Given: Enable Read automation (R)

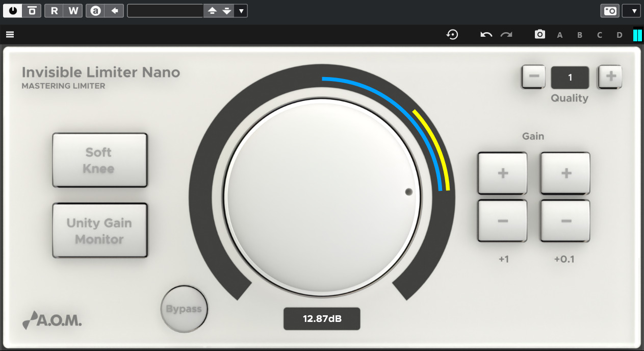Looking at the screenshot, I should pos(54,11).
